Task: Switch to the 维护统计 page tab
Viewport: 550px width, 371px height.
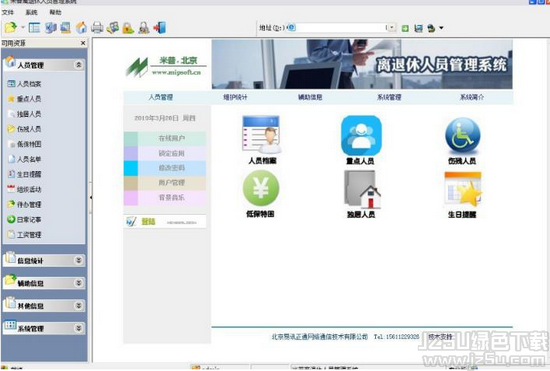Action: point(235,97)
